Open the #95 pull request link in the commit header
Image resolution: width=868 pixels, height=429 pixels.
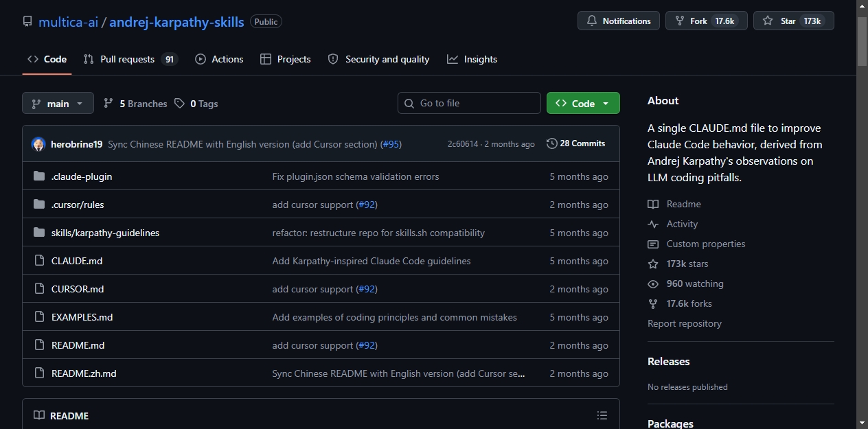coord(391,144)
